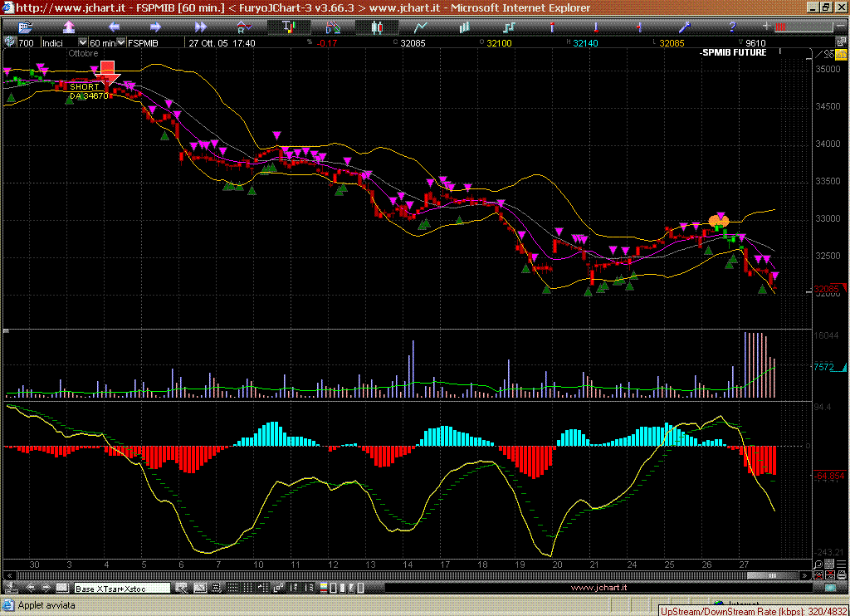
Task: Open the 60 min timeframe dropdown
Action: 121,42
